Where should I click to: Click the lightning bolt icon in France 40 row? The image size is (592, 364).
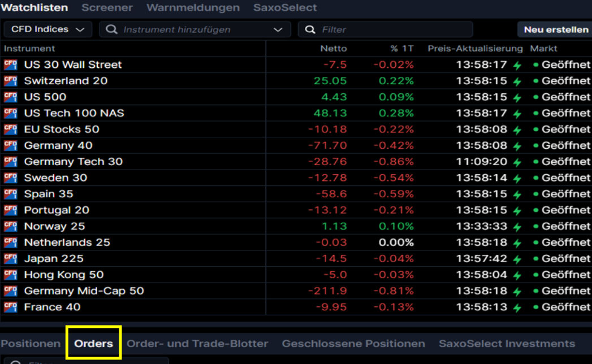[517, 308]
